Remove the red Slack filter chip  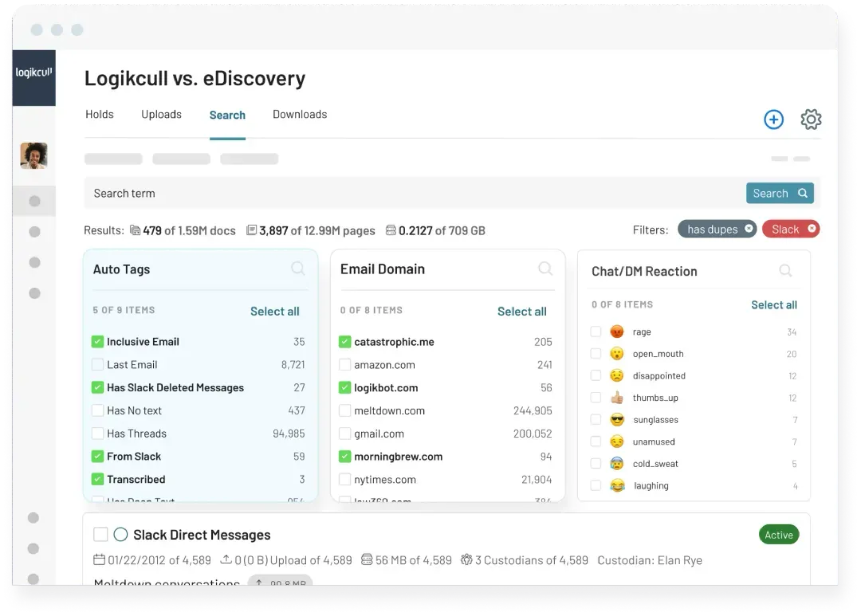[x=811, y=229]
